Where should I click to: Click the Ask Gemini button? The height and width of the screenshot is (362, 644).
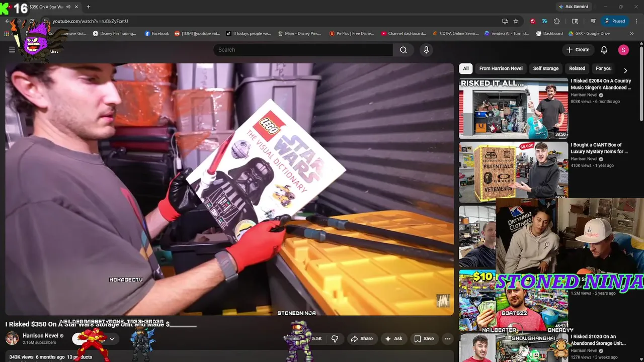(x=573, y=7)
